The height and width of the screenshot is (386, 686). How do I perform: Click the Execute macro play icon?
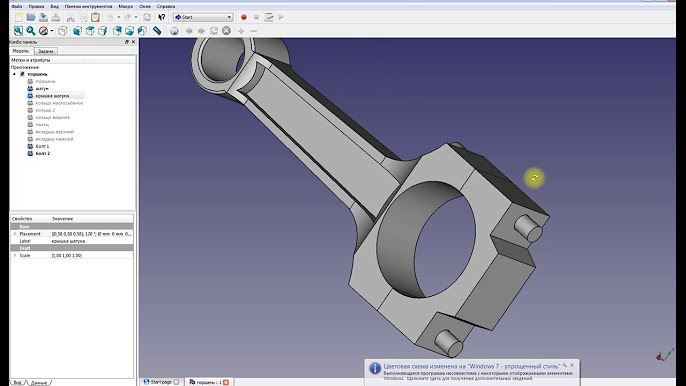[281, 17]
